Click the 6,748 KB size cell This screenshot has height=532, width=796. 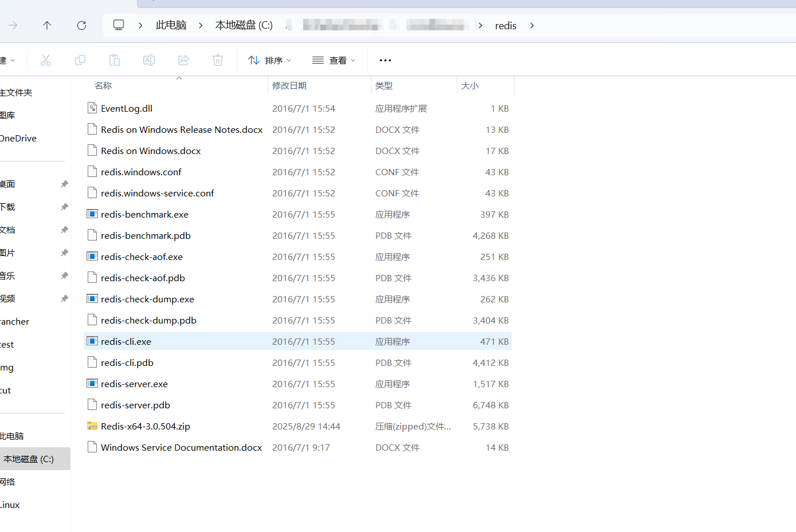coord(491,405)
